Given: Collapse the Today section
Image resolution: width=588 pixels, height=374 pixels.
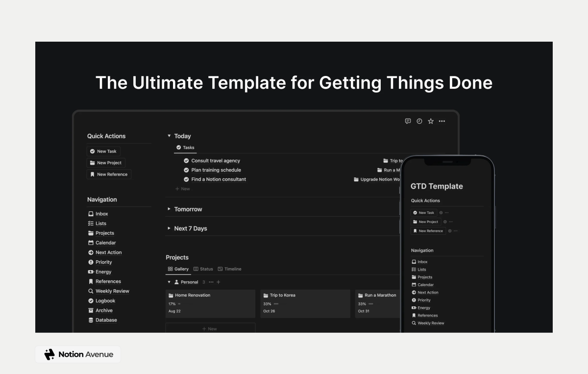Looking at the screenshot, I should [169, 136].
